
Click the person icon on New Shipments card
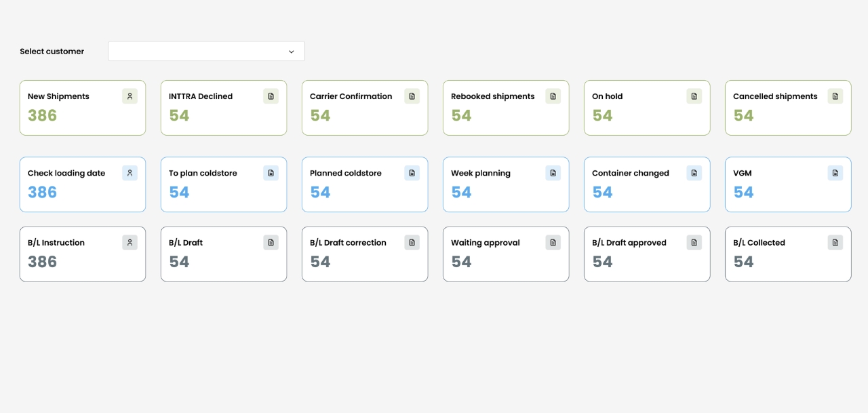pyautogui.click(x=130, y=96)
